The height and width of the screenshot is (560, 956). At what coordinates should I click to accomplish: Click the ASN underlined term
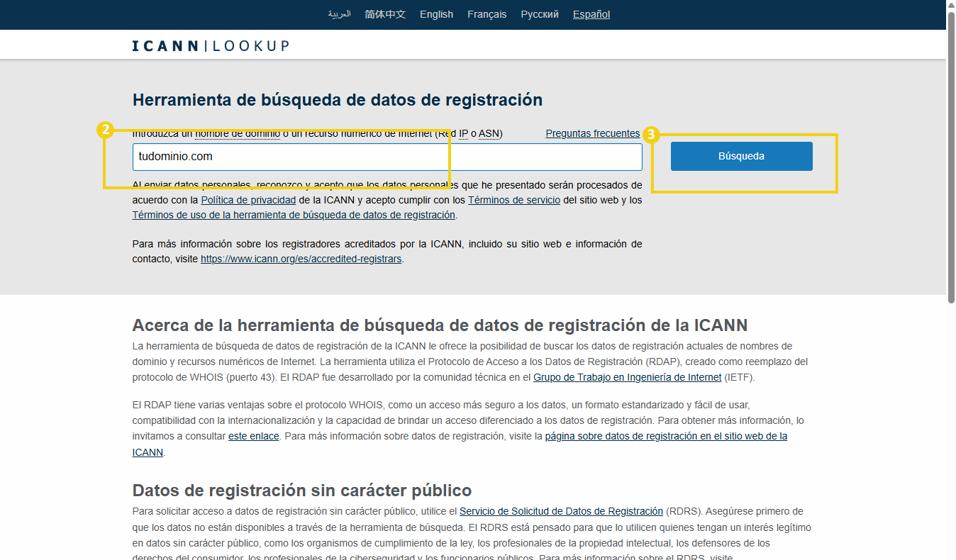click(x=489, y=133)
